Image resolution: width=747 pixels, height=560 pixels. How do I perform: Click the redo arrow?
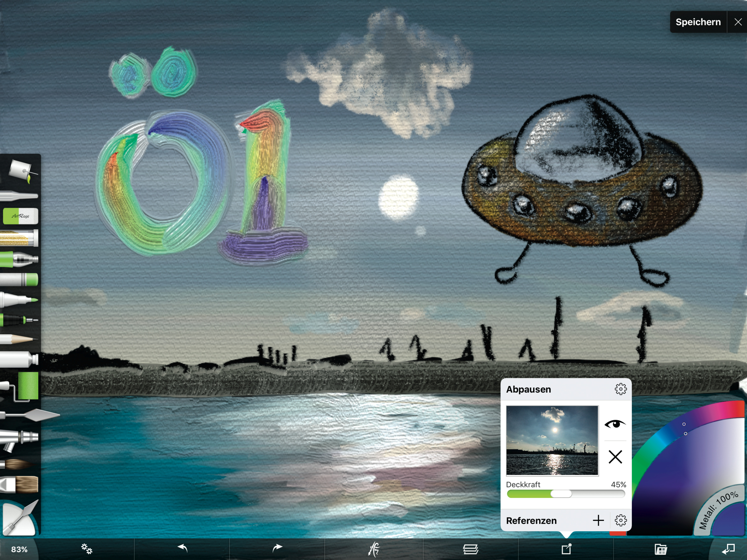click(x=277, y=547)
